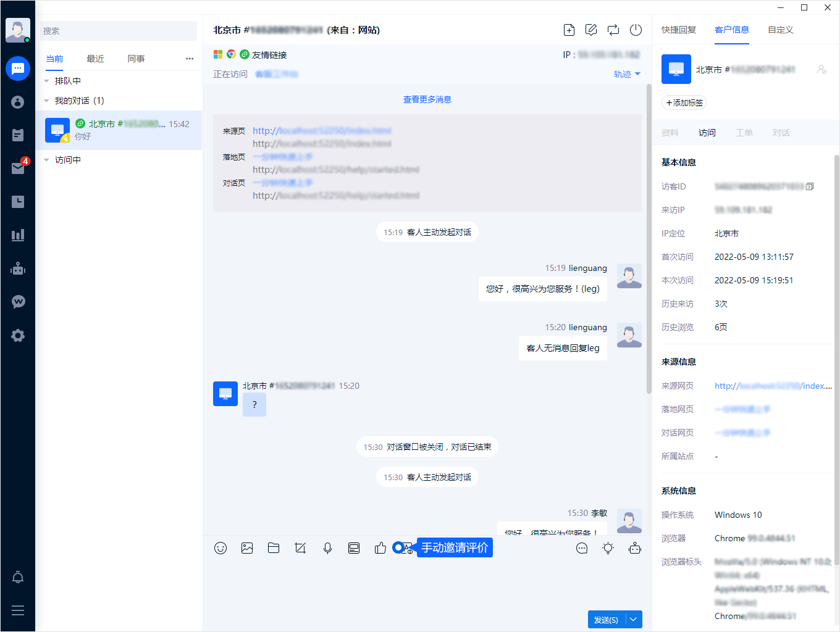
Task: Switch to the 最近 conversations tab
Action: (x=95, y=59)
